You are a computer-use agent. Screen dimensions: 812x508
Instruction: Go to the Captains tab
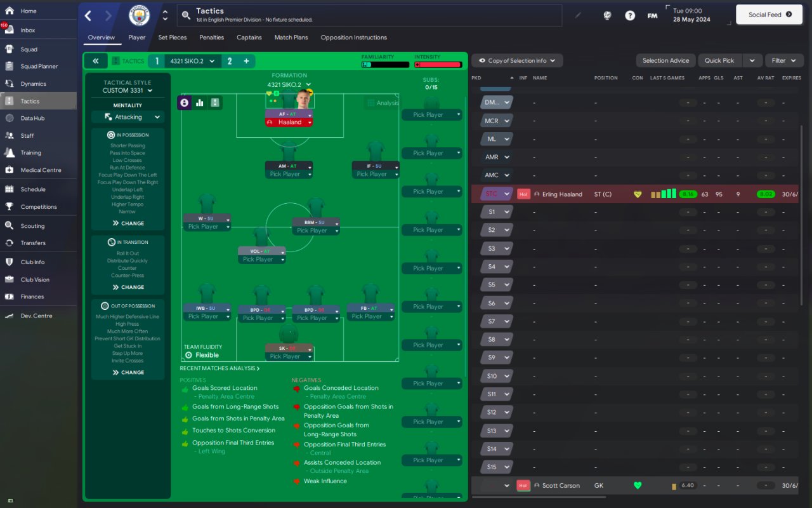[x=249, y=37]
